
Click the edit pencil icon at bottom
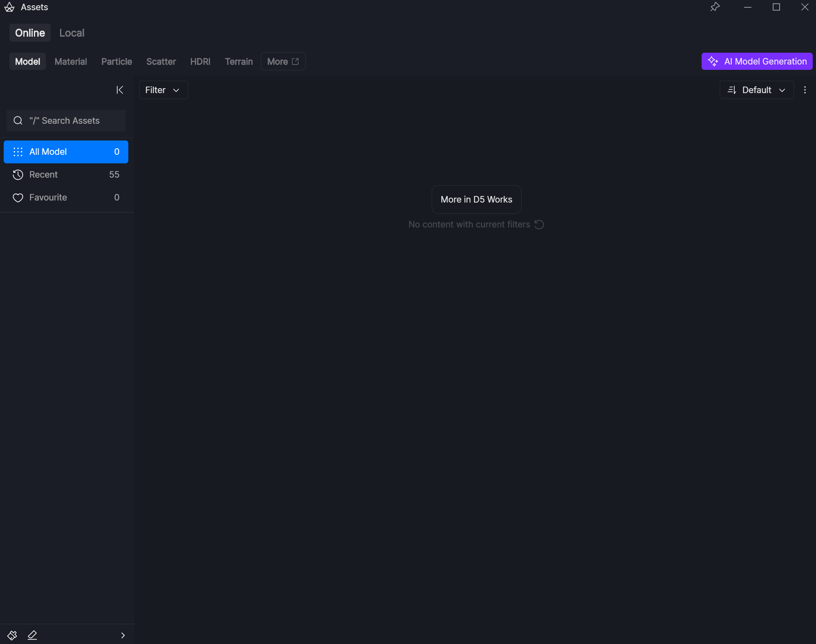point(32,635)
